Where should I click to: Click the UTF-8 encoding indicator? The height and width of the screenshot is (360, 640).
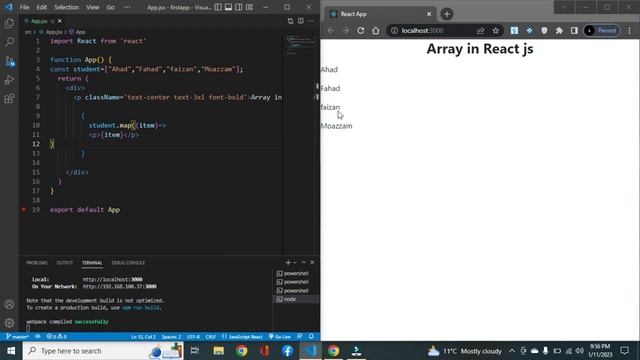click(x=193, y=337)
